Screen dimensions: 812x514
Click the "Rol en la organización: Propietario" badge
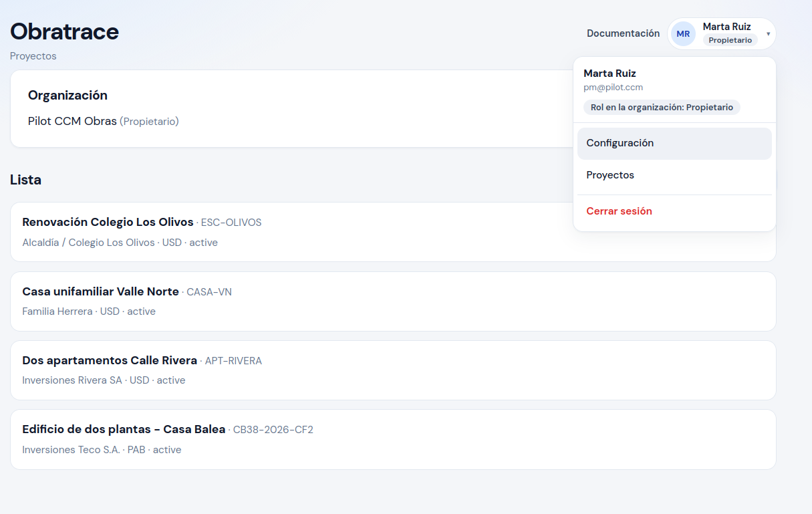coord(662,107)
